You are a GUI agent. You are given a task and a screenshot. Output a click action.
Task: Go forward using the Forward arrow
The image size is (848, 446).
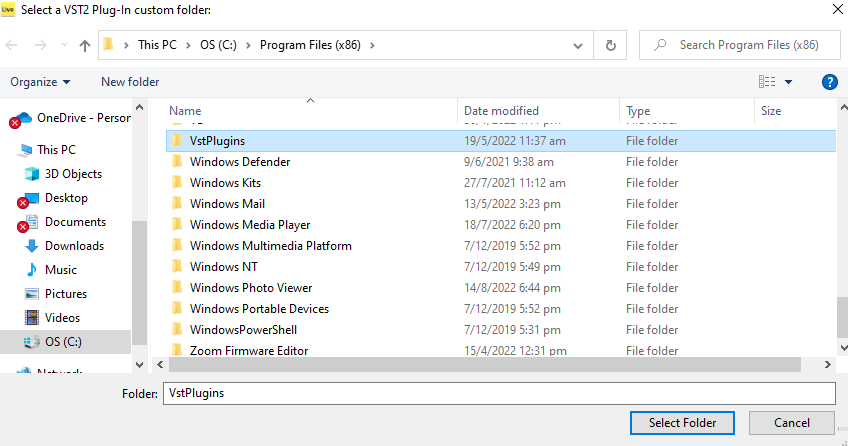[x=41, y=45]
